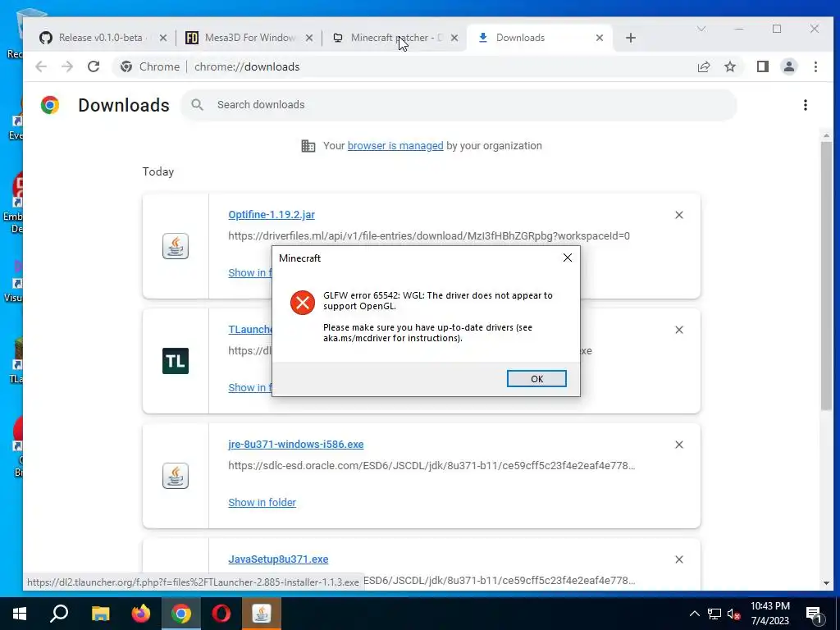Remove TLauncher download from list
The height and width of the screenshot is (630, 840).
tap(678, 330)
